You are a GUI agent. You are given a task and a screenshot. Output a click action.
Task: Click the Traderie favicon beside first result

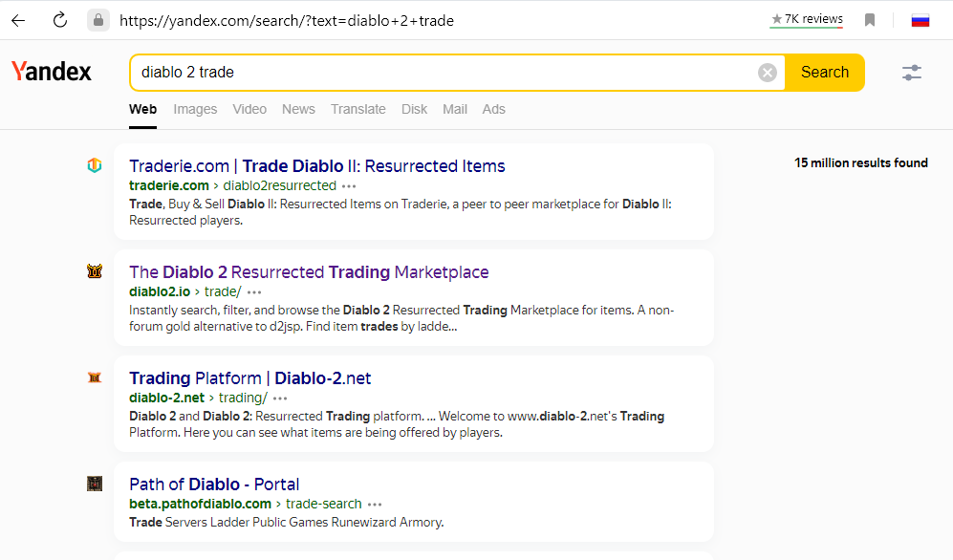point(94,165)
